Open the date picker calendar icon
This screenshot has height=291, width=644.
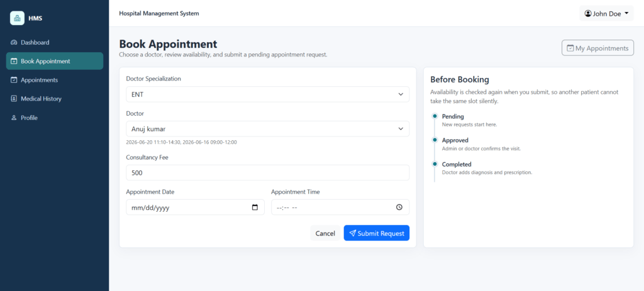[x=255, y=207]
